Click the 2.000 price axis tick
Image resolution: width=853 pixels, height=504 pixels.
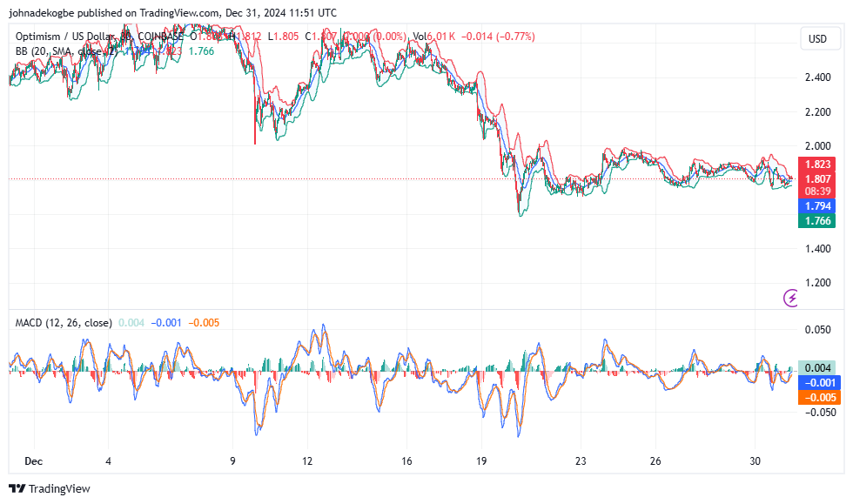click(817, 146)
